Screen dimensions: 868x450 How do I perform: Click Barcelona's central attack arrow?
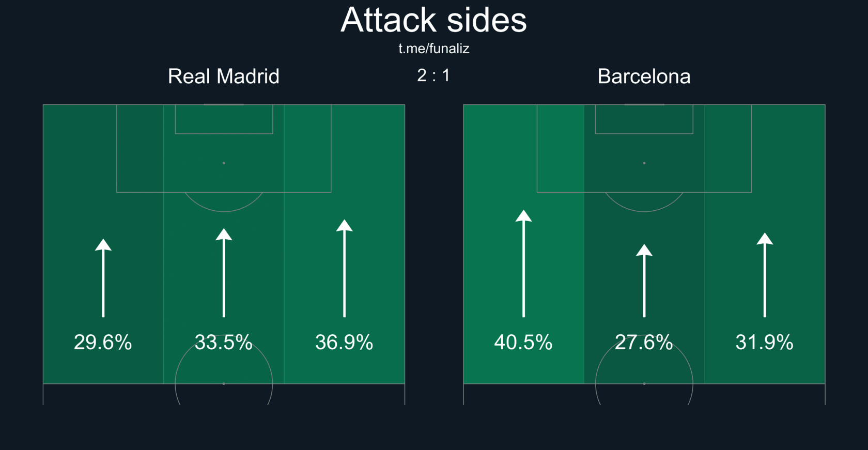coord(644,282)
